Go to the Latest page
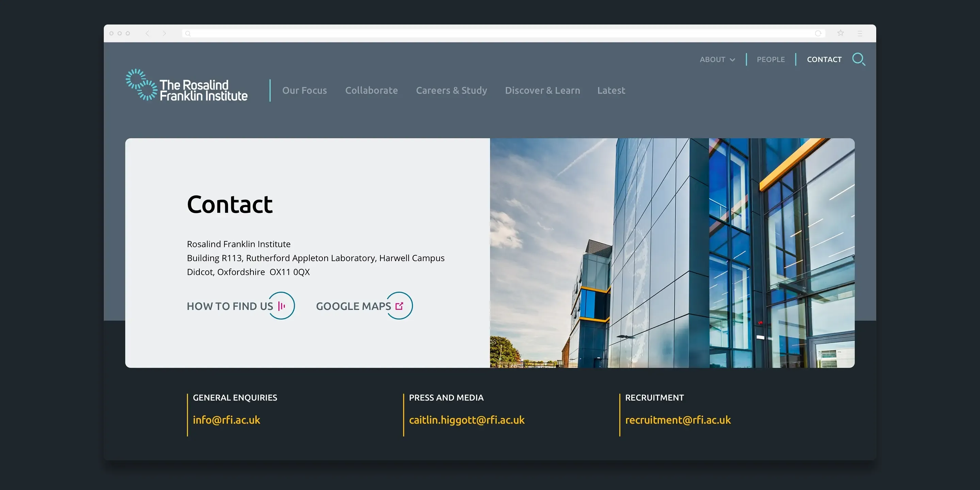980x490 pixels. coord(611,91)
